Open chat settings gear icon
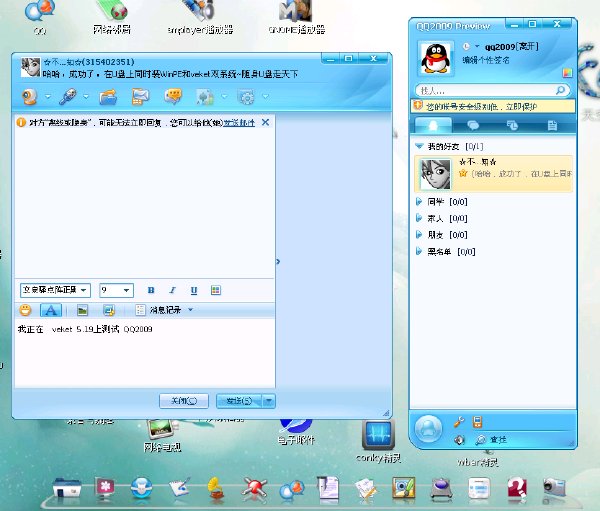This screenshot has width=600, height=511. point(247,97)
